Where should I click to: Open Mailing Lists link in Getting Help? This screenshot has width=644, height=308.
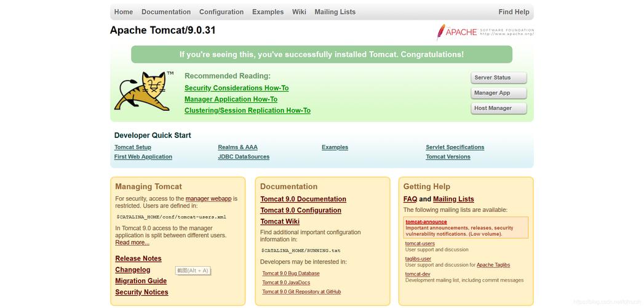point(453,199)
